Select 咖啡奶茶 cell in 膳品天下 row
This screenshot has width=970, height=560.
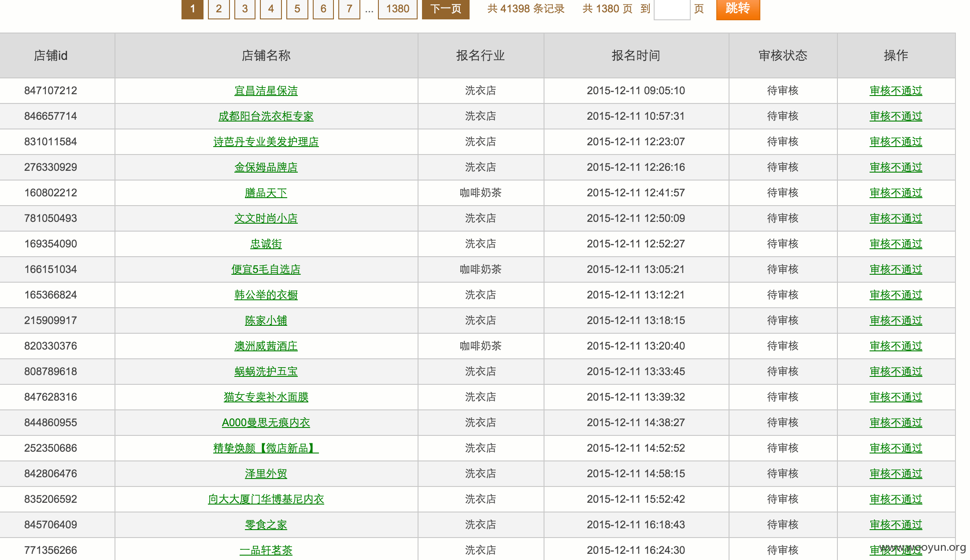[481, 193]
